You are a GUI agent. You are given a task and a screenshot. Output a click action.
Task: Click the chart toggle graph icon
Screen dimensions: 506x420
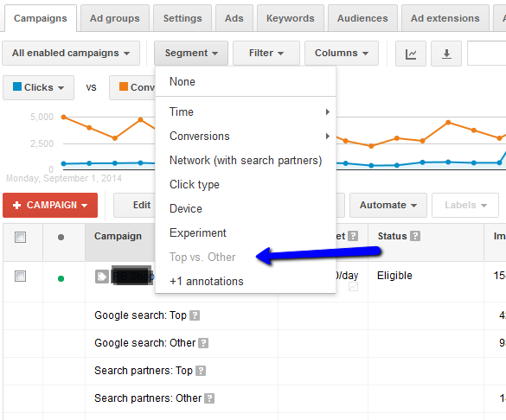point(411,54)
